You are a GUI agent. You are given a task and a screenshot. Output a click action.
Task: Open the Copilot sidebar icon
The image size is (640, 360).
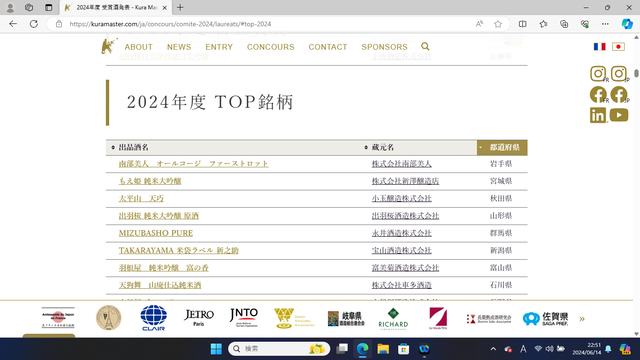pos(627,24)
